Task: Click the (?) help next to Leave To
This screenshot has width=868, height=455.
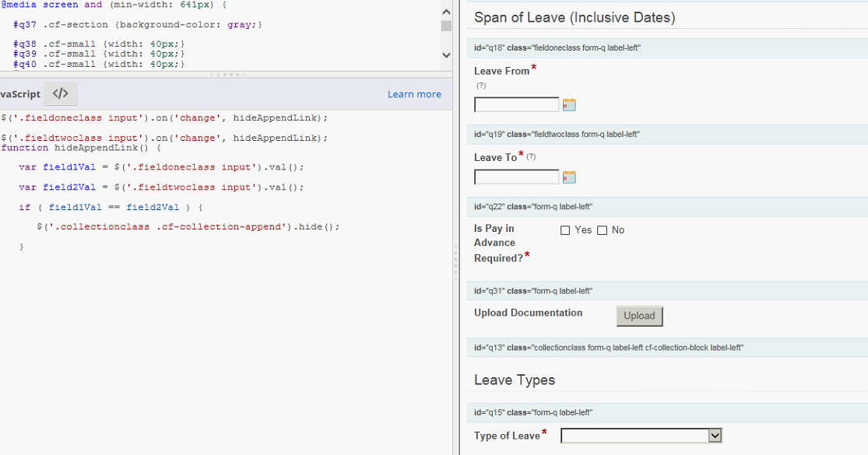Action: (x=532, y=157)
